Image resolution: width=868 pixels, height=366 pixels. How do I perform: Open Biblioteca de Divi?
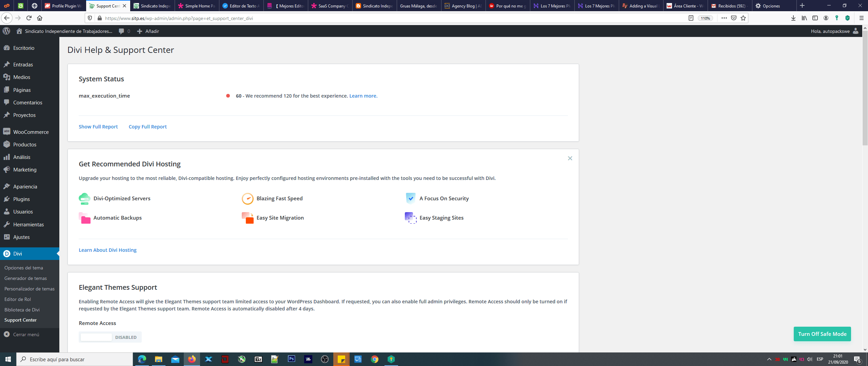22,310
